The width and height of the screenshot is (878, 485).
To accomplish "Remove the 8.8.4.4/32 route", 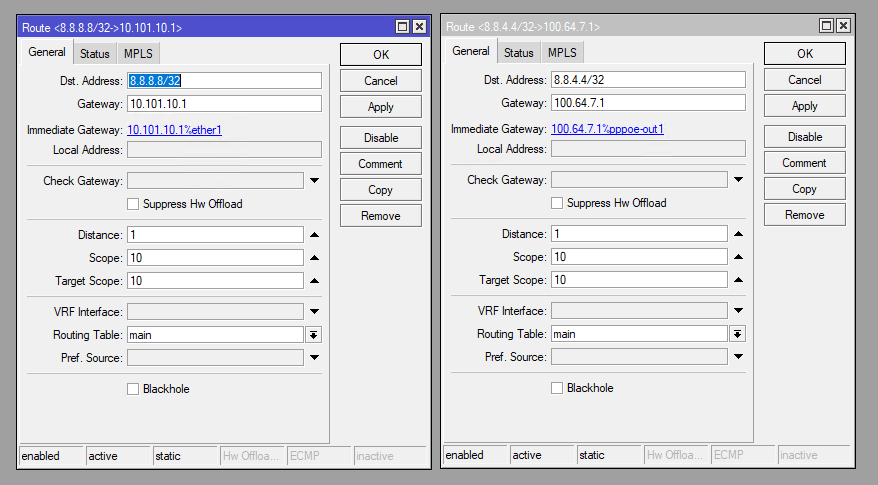I will coord(805,214).
